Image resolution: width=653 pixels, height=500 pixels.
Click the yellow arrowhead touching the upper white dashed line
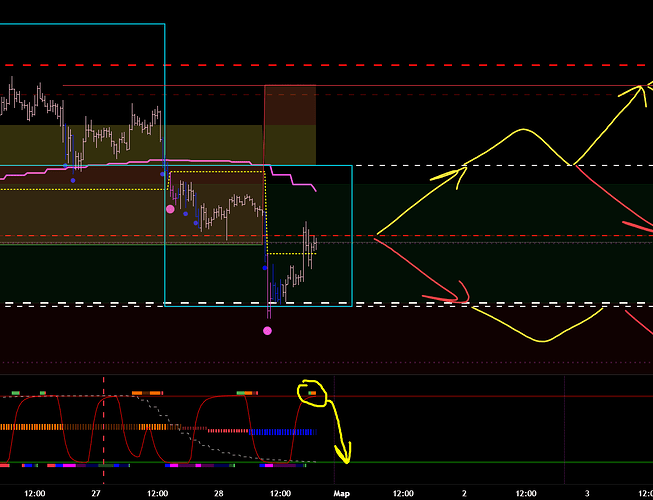tap(460, 171)
